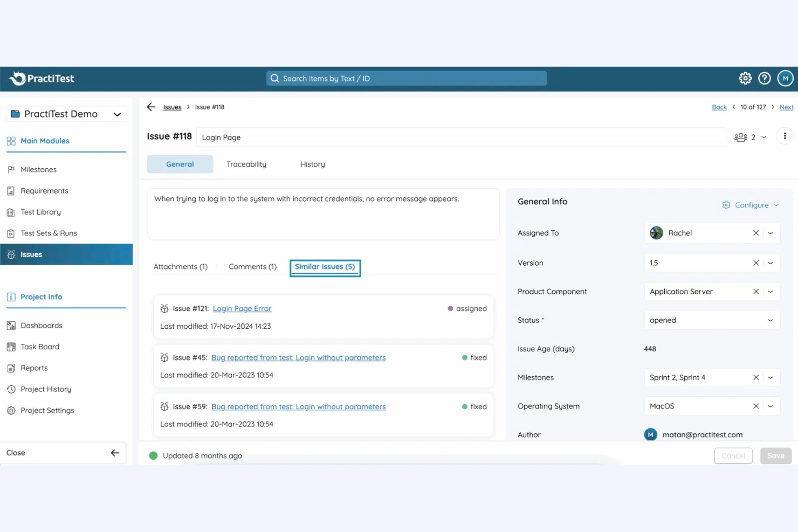This screenshot has height=532, width=798.
Task: Open the Configure options for General Info
Action: point(750,205)
